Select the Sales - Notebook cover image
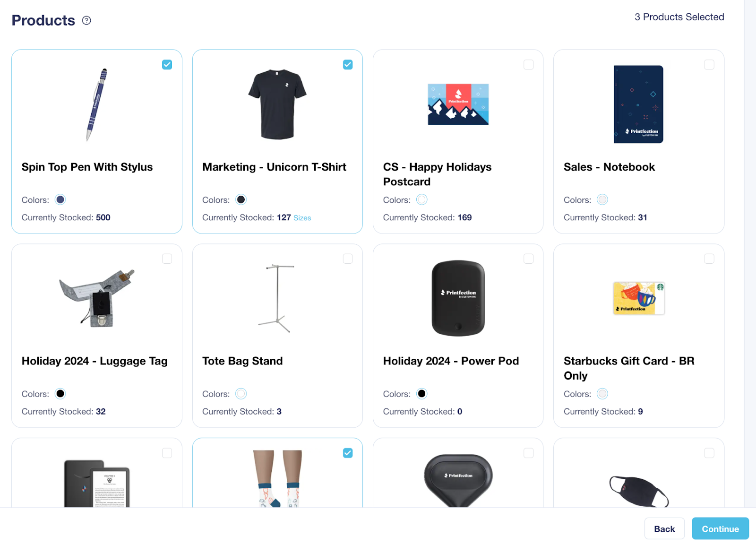 point(639,104)
